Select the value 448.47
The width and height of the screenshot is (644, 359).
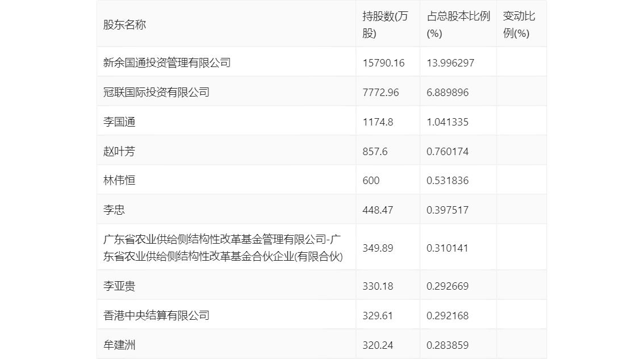pos(378,210)
